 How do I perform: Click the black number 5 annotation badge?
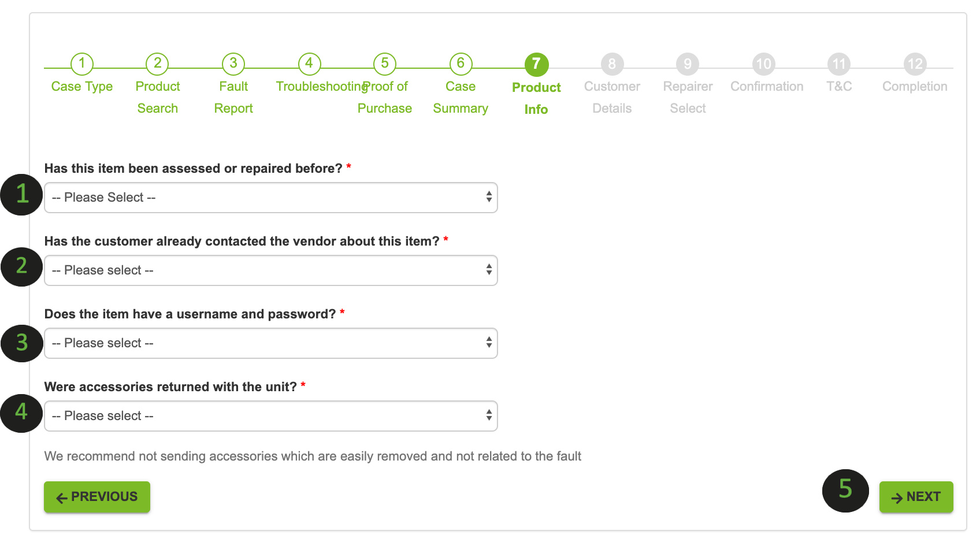tap(845, 491)
